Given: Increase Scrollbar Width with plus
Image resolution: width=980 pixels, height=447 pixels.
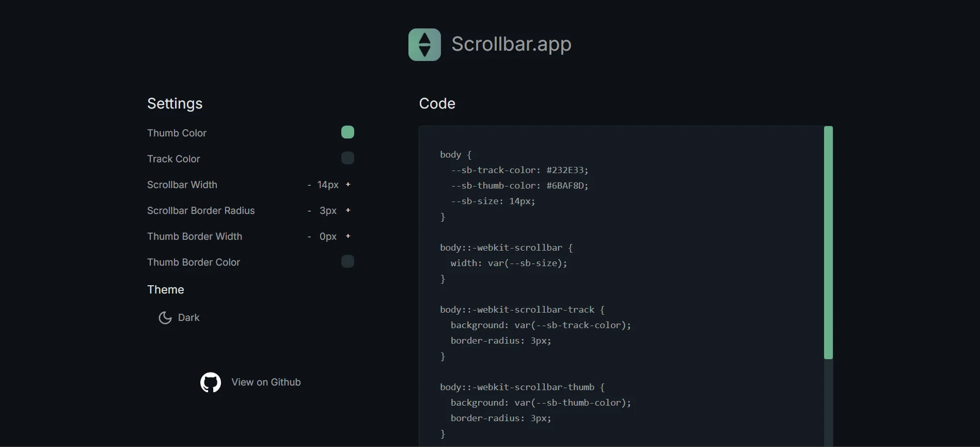Looking at the screenshot, I should click(x=348, y=184).
